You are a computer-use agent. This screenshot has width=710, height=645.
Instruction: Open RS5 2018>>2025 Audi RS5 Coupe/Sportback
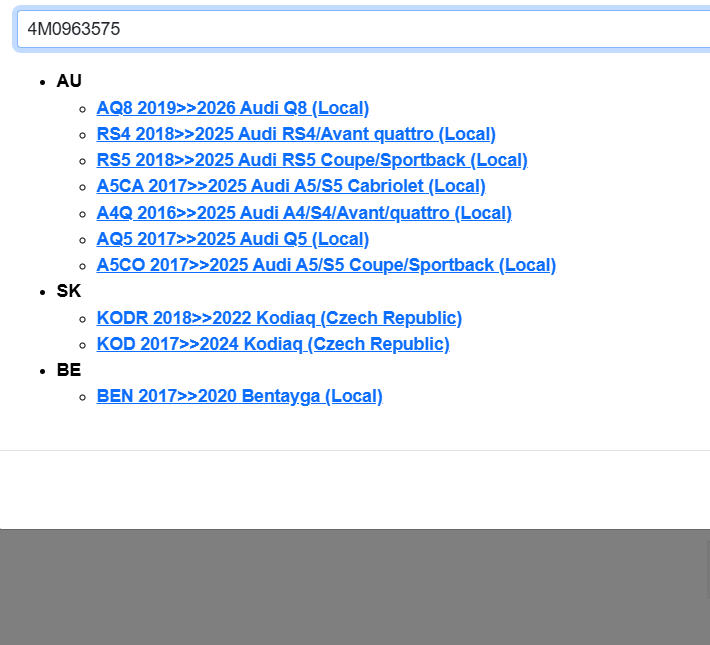coord(311,160)
